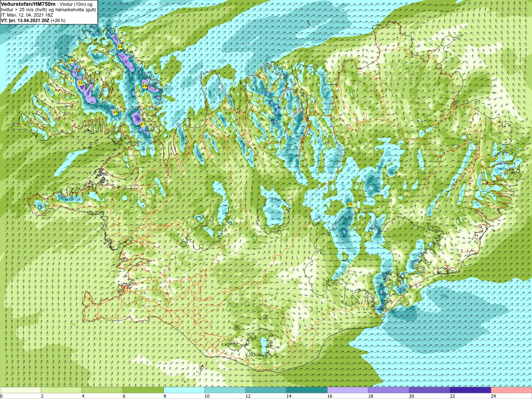The height and width of the screenshot is (399, 532).
Task: Click the legend scale value 12
Action: [248, 396]
